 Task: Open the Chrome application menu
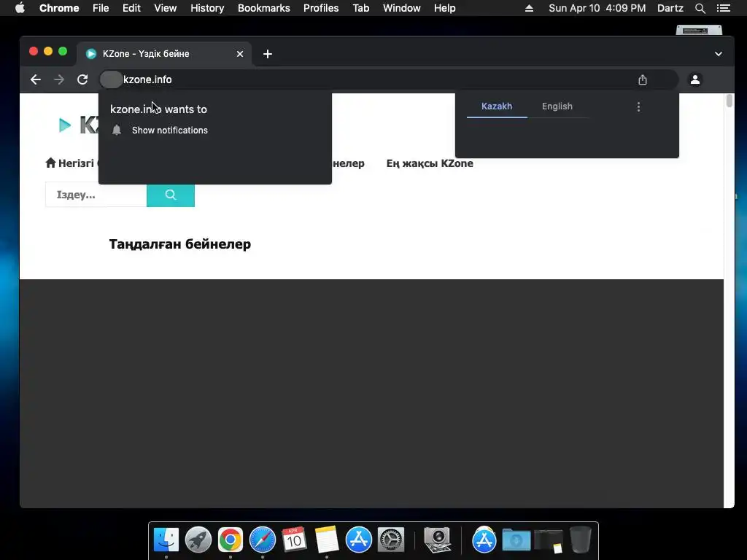pos(59,8)
